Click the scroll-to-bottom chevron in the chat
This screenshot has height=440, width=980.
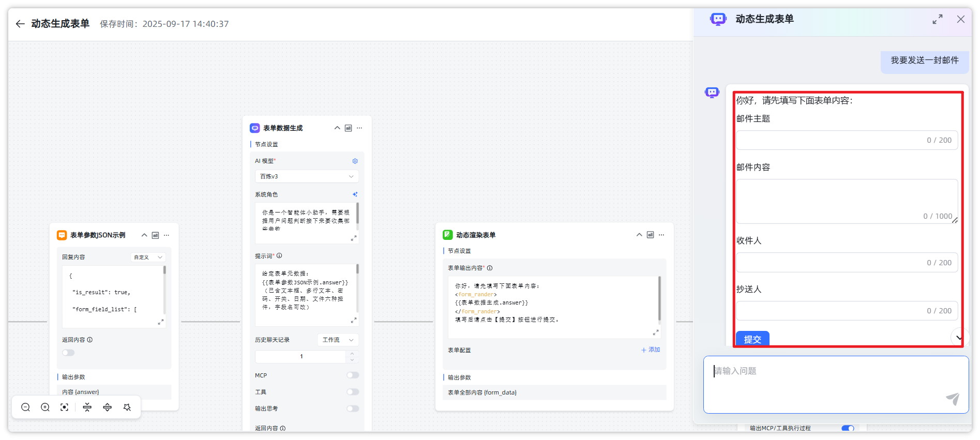point(959,338)
